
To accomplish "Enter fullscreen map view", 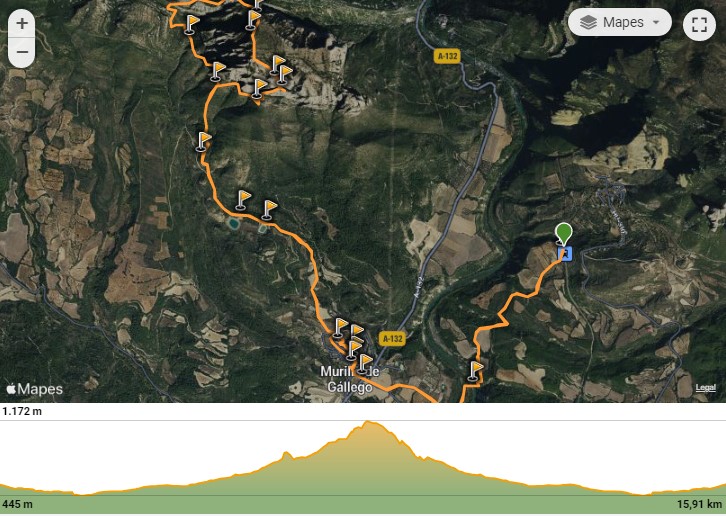I will click(699, 25).
